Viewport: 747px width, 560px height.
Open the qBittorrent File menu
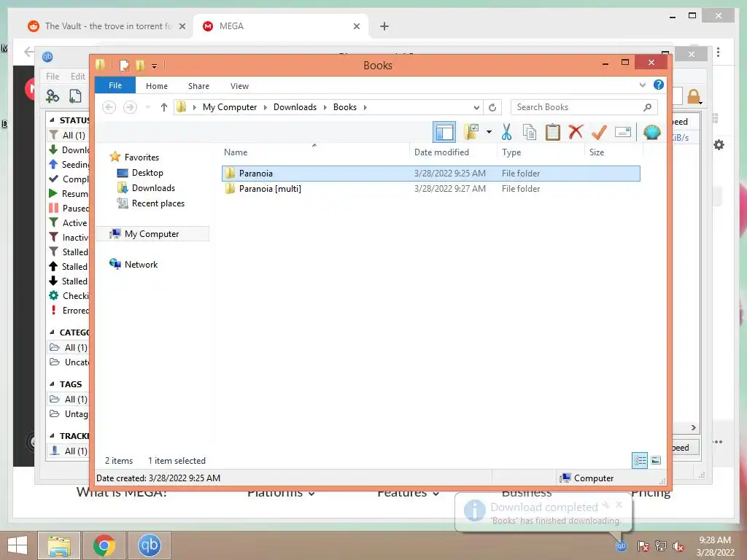tap(53, 76)
